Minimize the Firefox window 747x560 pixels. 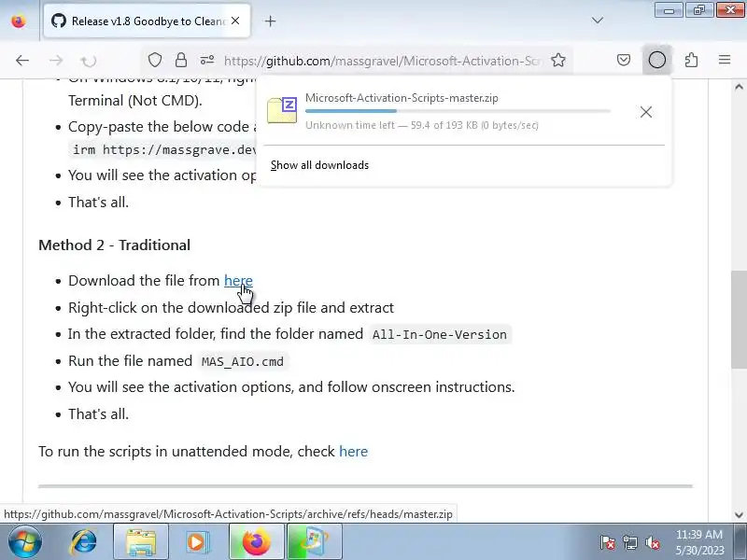(669, 9)
